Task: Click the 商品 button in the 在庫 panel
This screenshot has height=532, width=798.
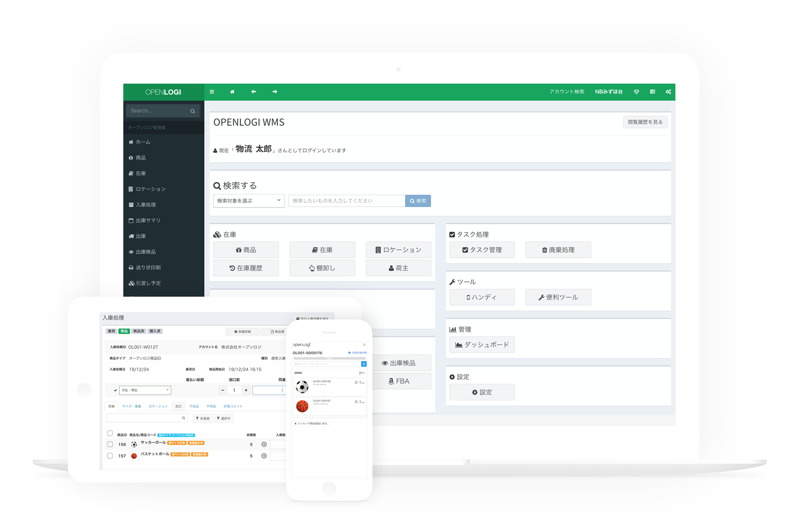Action: click(246, 250)
